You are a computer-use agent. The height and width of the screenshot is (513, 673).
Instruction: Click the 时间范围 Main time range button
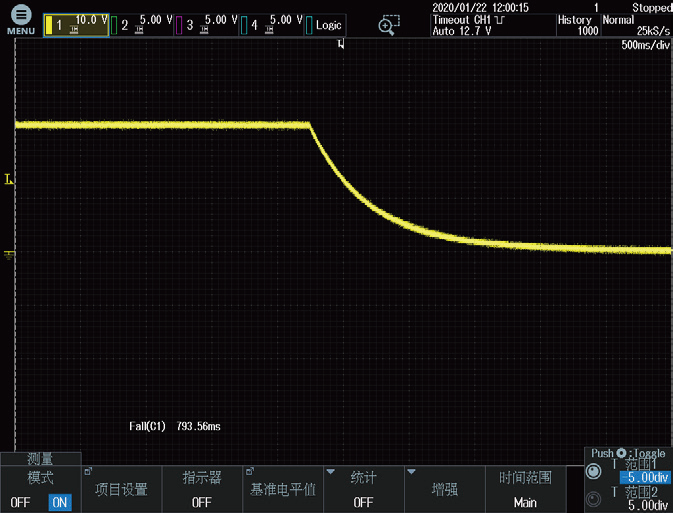(x=525, y=489)
